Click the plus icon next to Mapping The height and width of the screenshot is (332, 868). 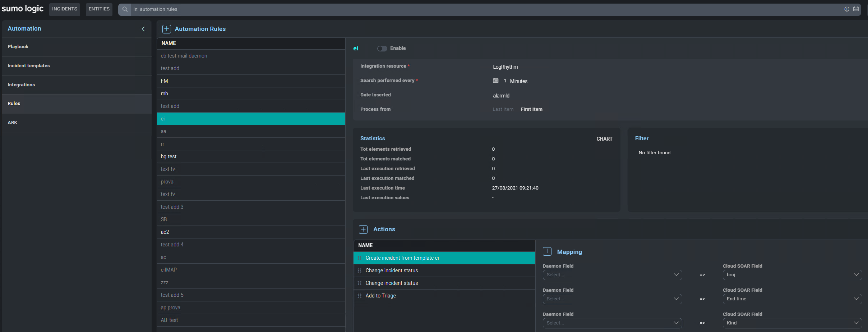[x=547, y=251]
